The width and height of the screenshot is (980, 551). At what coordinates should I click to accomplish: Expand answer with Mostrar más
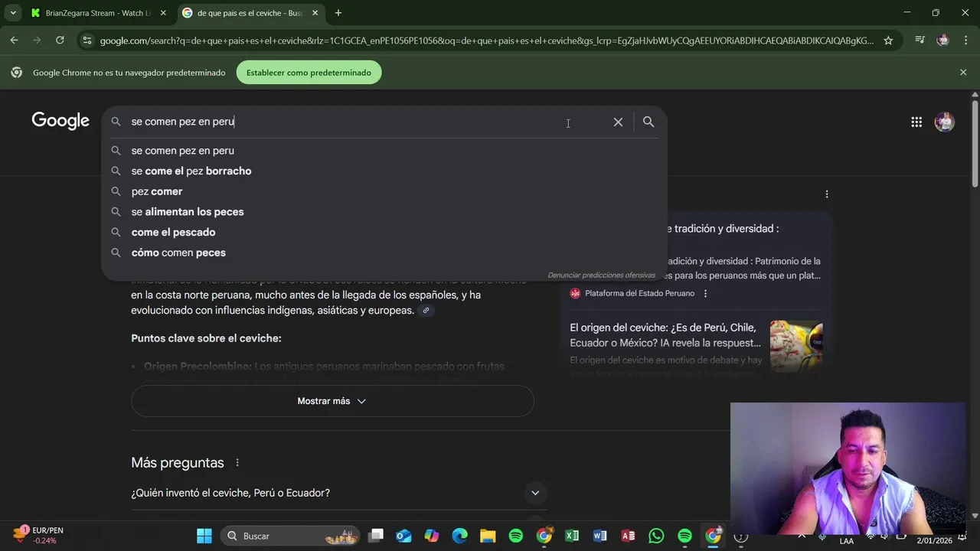[x=332, y=401]
